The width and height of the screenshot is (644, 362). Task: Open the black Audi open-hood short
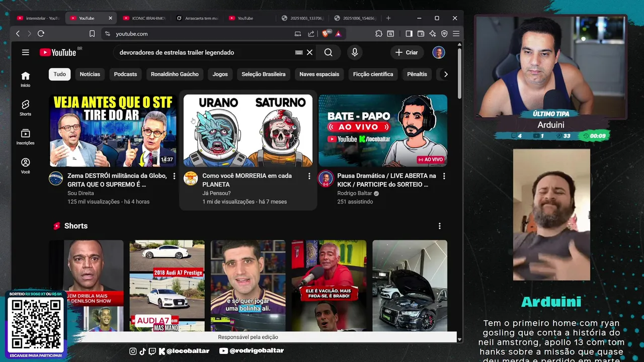pos(410,285)
